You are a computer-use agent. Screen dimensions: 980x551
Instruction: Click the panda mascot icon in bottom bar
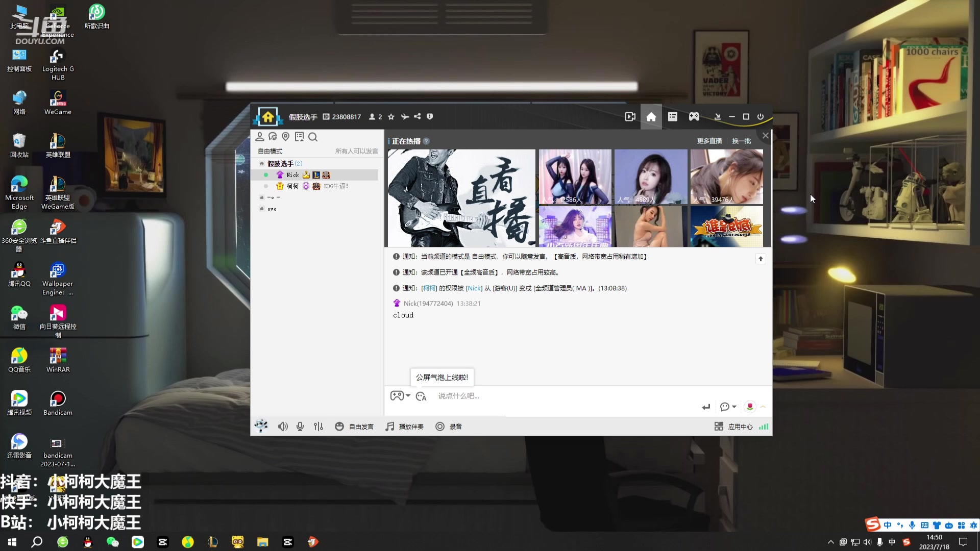click(x=261, y=427)
